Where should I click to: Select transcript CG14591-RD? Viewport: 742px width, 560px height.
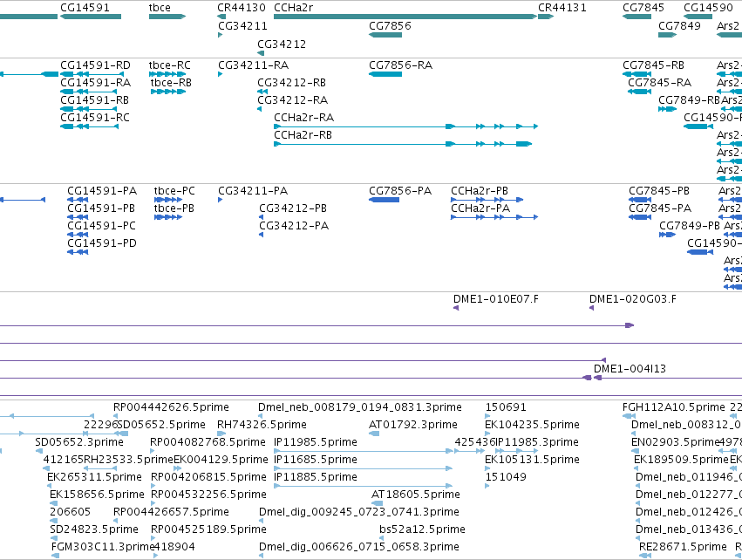click(95, 65)
